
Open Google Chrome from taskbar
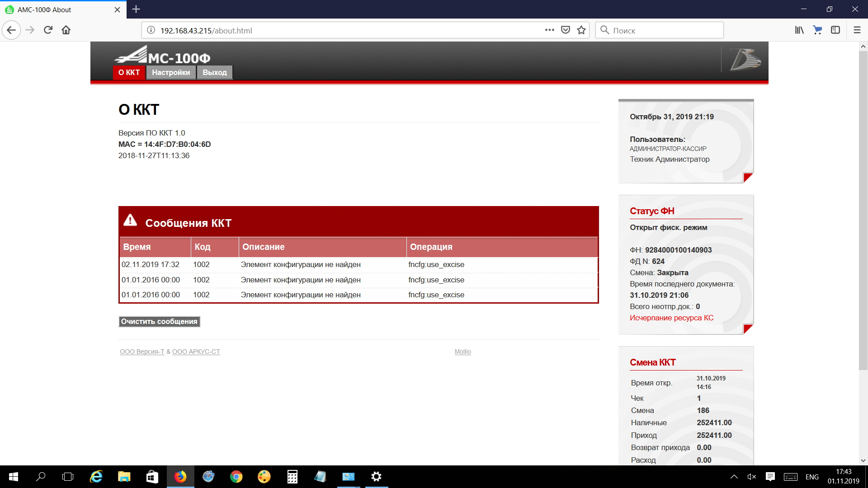pyautogui.click(x=236, y=477)
